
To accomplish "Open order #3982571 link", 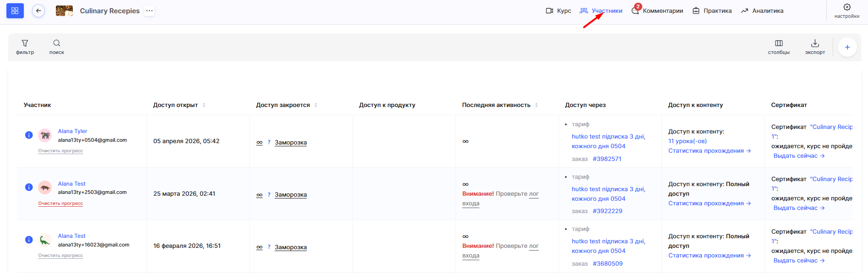I will [607, 159].
